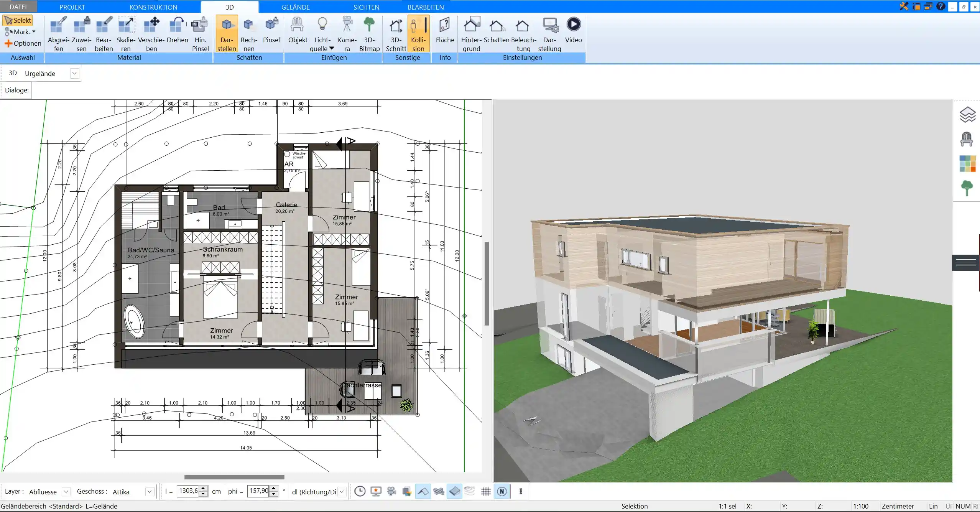Expand the bottom toolbar overflow handle
This screenshot has height=512, width=980.
pyautogui.click(x=521, y=491)
